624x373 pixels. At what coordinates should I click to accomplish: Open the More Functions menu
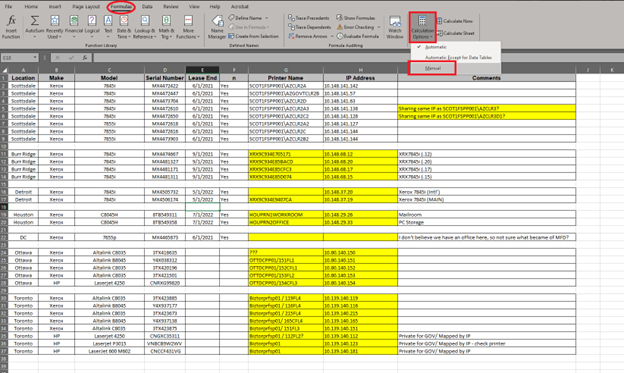(x=188, y=27)
